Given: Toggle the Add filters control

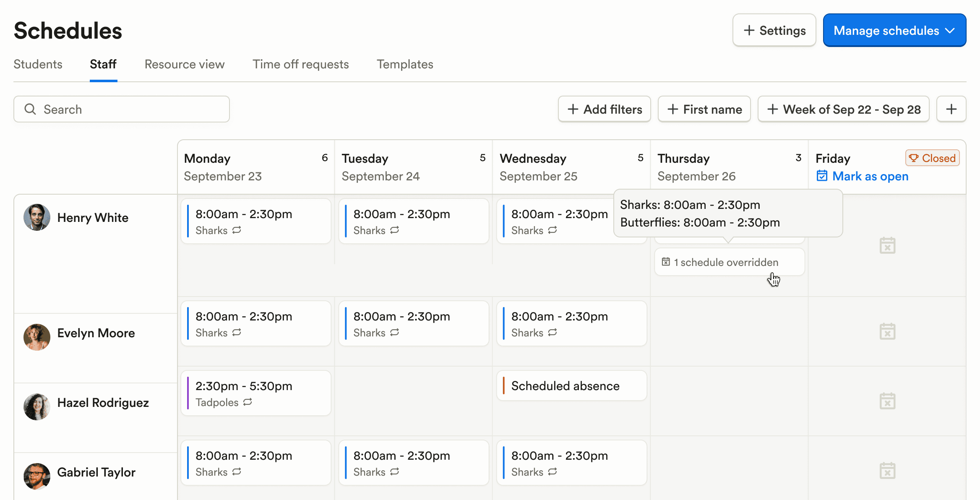Looking at the screenshot, I should 604,109.
